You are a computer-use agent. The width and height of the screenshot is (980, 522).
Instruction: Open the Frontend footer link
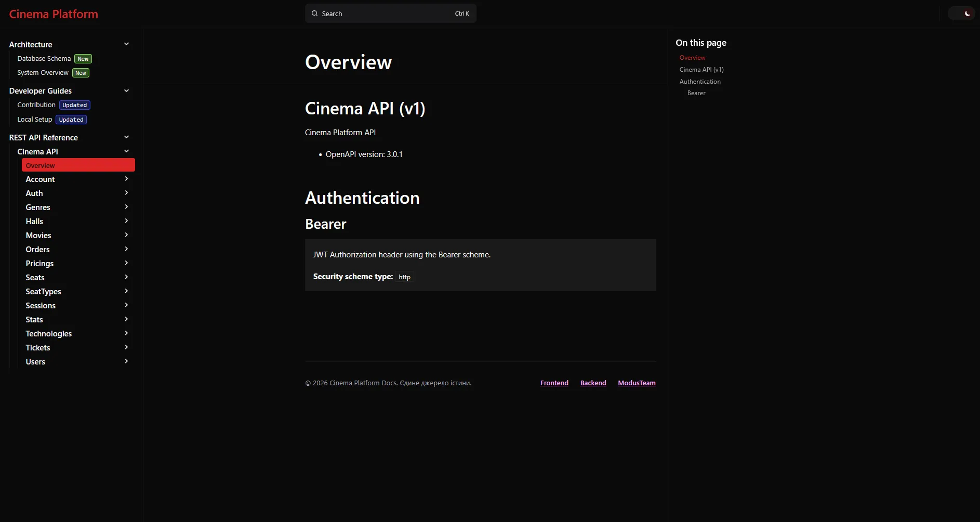pyautogui.click(x=554, y=383)
